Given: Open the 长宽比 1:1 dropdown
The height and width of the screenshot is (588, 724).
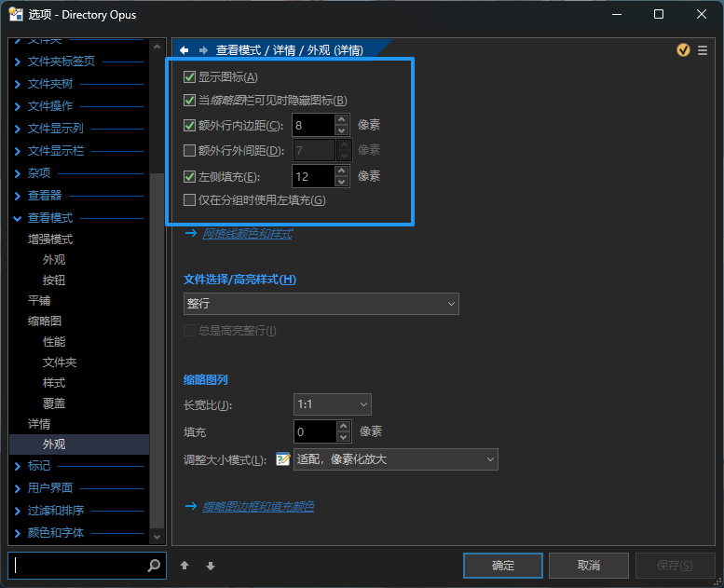Looking at the screenshot, I should (x=333, y=404).
